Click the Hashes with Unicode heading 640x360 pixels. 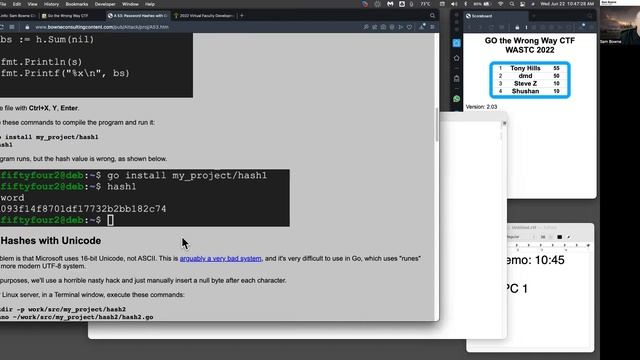pos(51,241)
